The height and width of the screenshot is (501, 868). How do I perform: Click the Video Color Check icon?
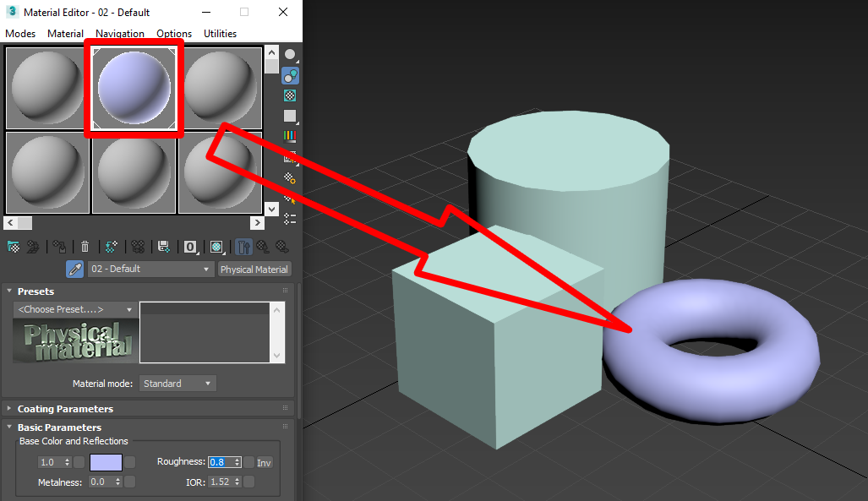[290, 136]
